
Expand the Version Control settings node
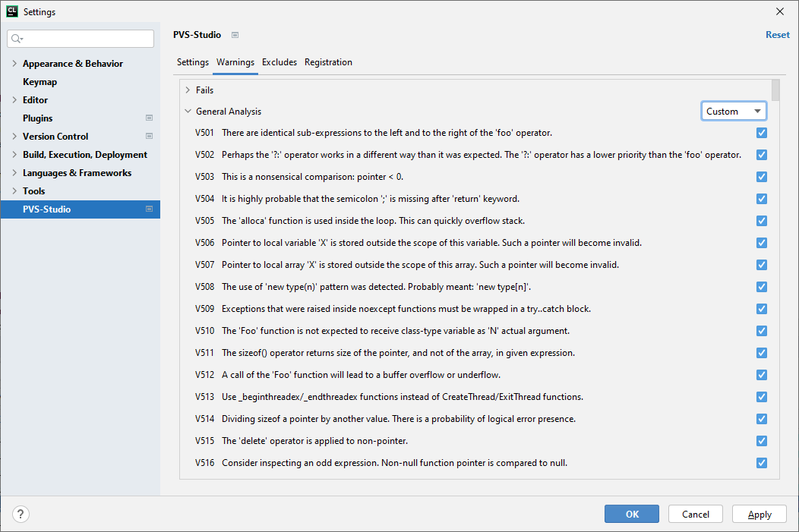click(14, 137)
